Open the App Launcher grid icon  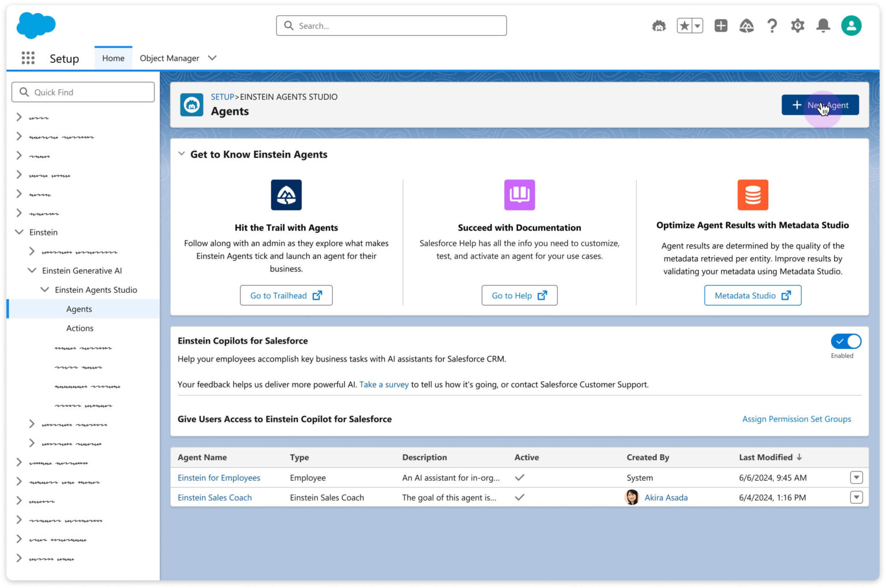coord(27,58)
